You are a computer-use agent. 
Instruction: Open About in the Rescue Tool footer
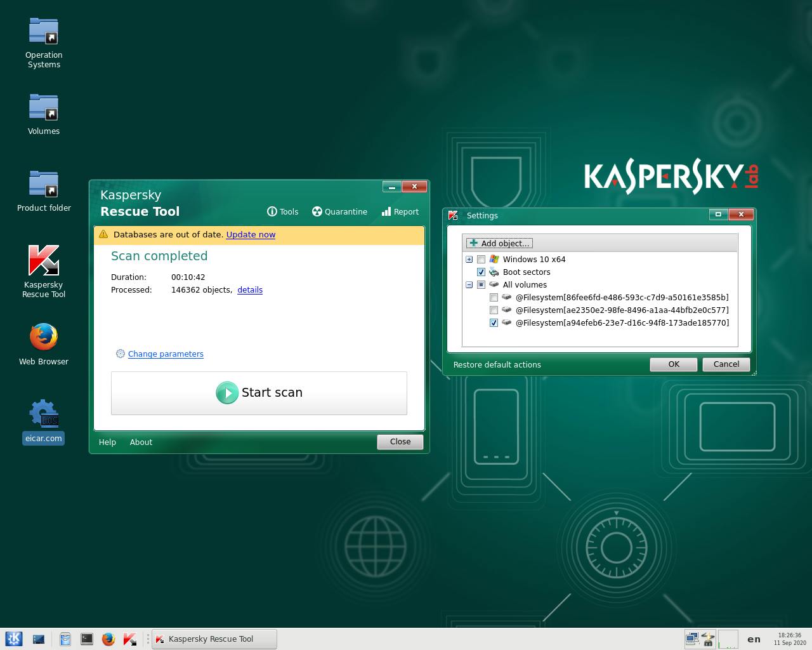pos(141,442)
